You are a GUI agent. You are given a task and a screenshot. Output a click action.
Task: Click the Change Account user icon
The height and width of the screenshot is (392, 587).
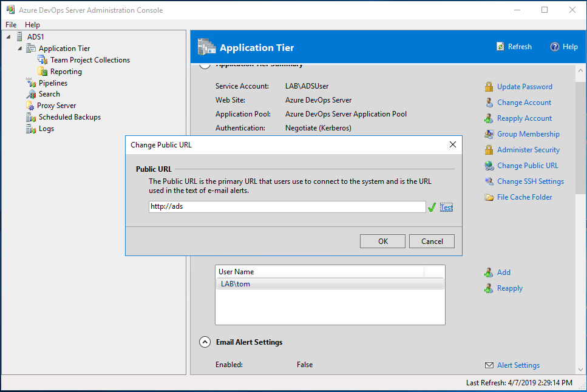coord(489,103)
